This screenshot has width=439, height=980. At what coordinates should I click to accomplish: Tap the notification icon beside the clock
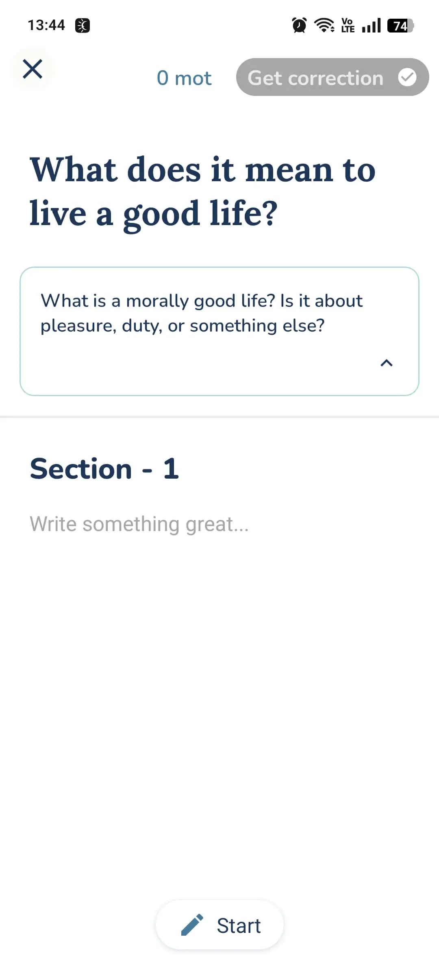point(83,26)
